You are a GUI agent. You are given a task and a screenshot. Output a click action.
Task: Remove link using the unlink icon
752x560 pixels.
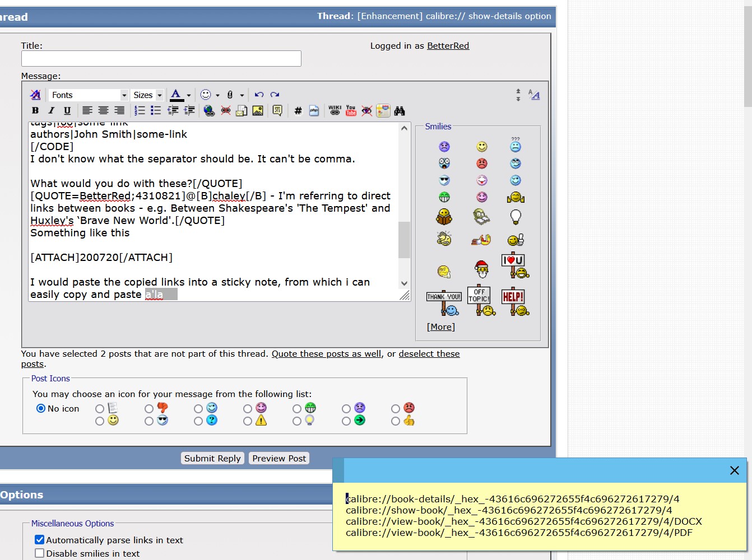coord(225,111)
